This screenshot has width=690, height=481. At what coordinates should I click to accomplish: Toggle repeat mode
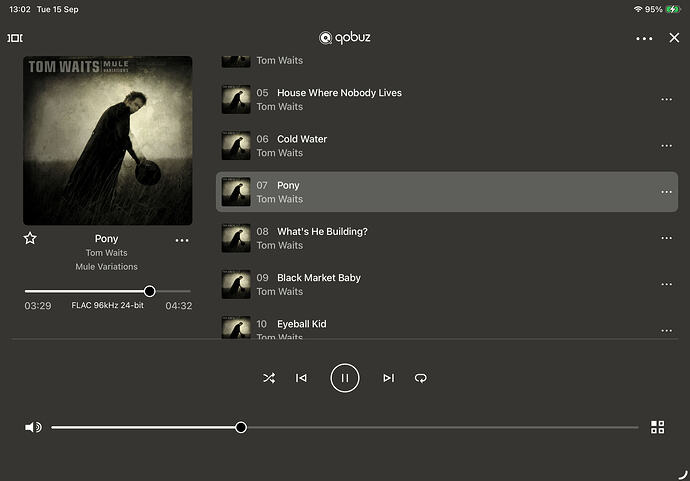tap(420, 378)
